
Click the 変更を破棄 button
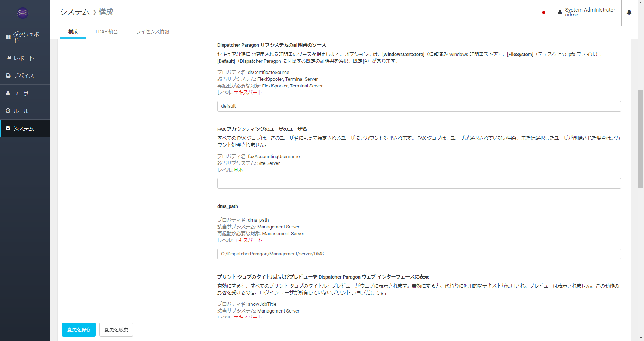(116, 329)
